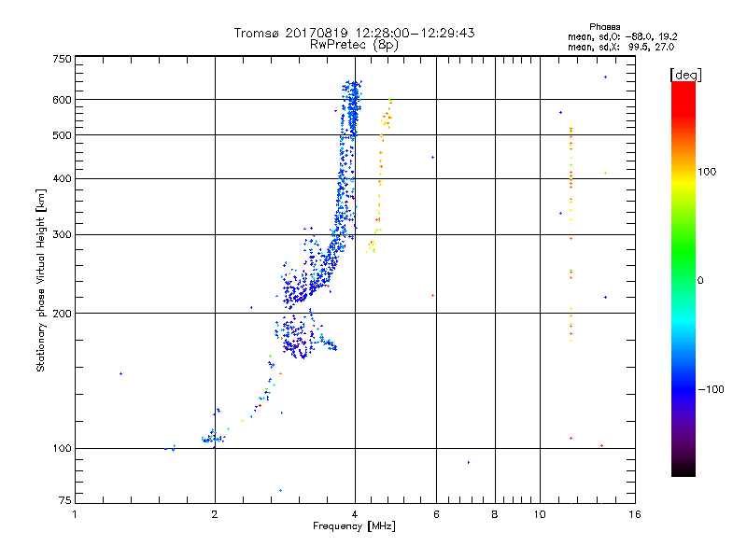Viewport: 747px width, 560px height.
Task: Click the 2 MHz tick label
Action: [x=215, y=514]
